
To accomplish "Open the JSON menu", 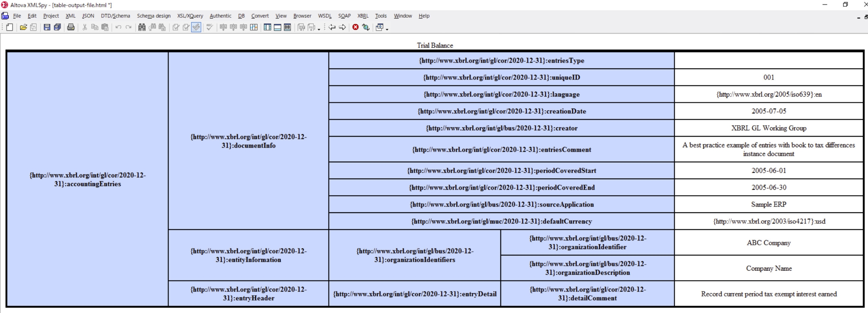I will pyautogui.click(x=88, y=16).
